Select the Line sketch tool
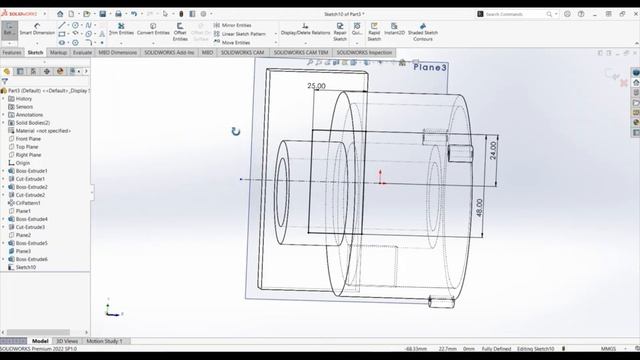640x360 pixels. (61, 25)
